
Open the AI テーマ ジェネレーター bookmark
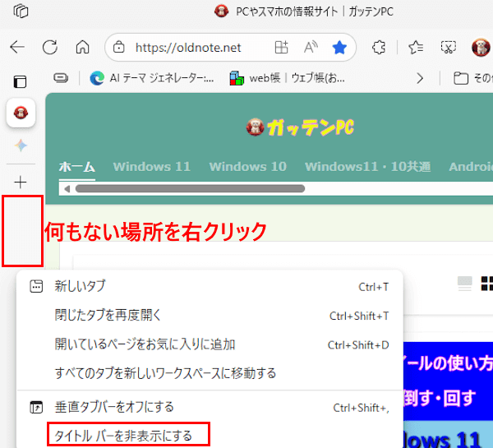(151, 78)
